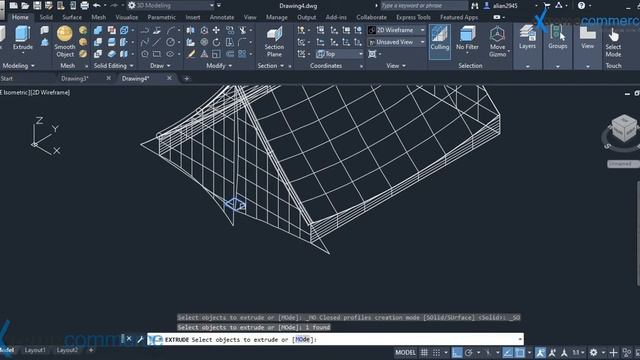The image size is (640, 360).
Task: Expand the Modeling panel
Action: tap(18, 66)
